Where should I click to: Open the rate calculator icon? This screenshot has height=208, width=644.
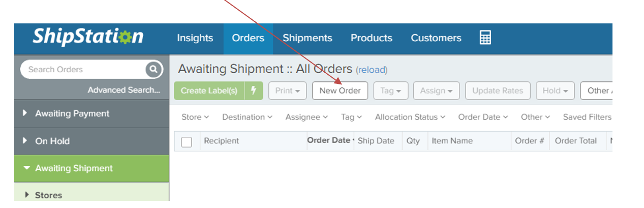(x=485, y=38)
